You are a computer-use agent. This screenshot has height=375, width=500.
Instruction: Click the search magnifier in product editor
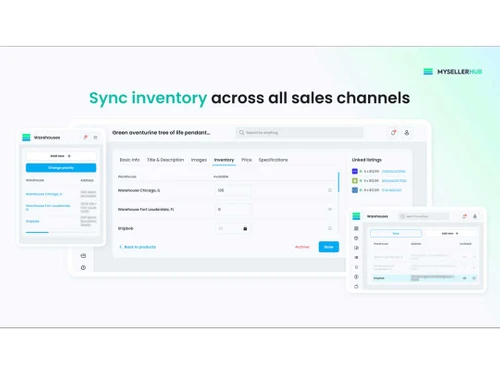click(x=242, y=133)
